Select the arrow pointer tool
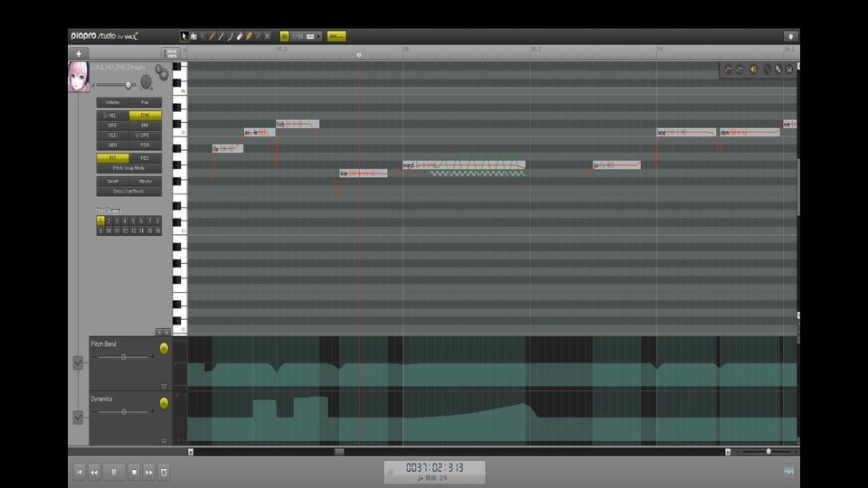Image resolution: width=868 pixels, height=488 pixels. click(x=184, y=36)
